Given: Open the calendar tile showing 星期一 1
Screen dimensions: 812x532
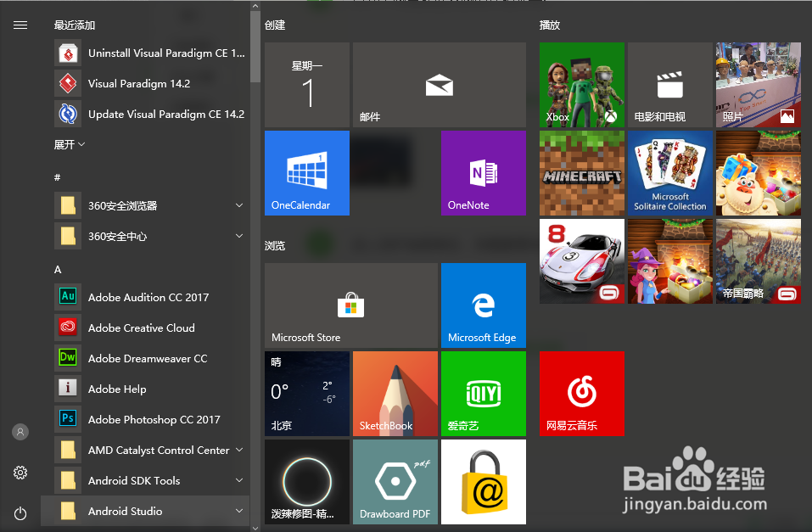Looking at the screenshot, I should click(307, 85).
